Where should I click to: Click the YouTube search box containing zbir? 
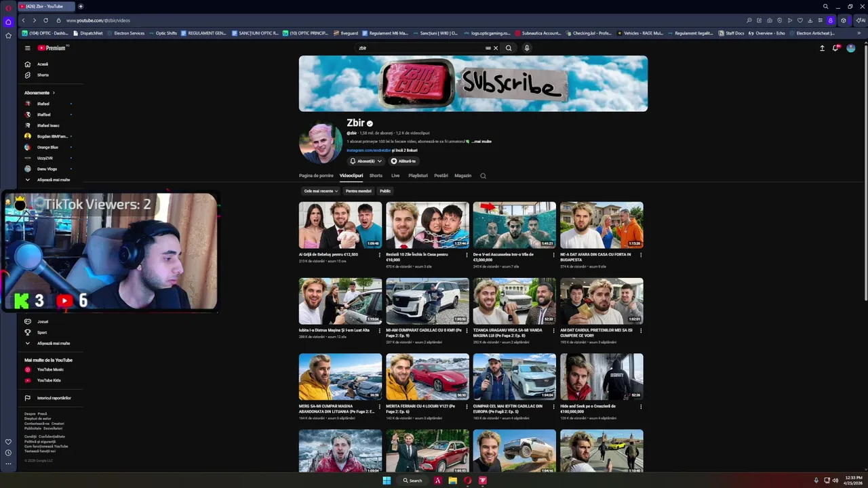[420, 48]
